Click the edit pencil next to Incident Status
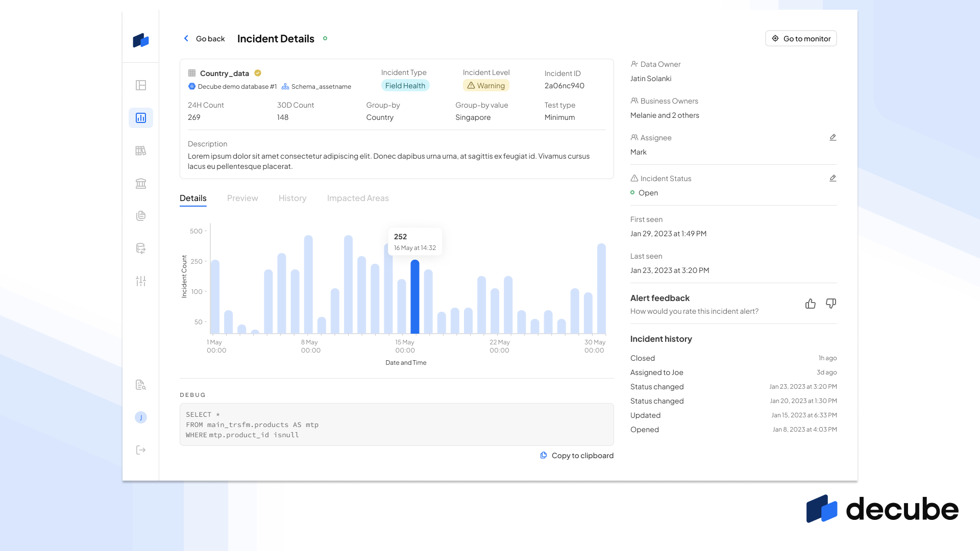980x551 pixels. point(832,178)
